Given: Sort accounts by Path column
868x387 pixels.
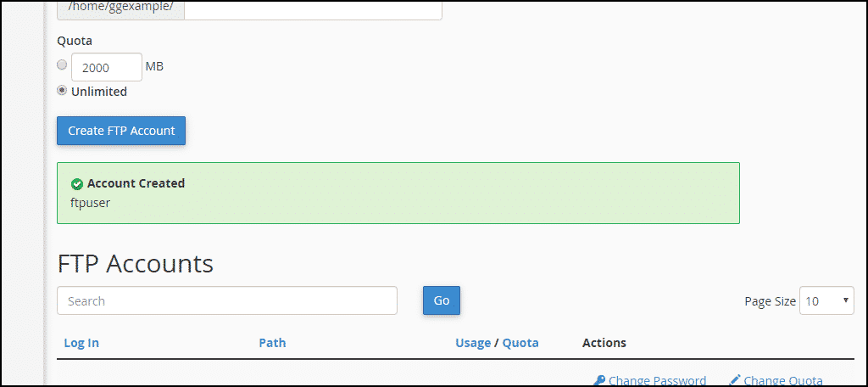Looking at the screenshot, I should [x=272, y=343].
